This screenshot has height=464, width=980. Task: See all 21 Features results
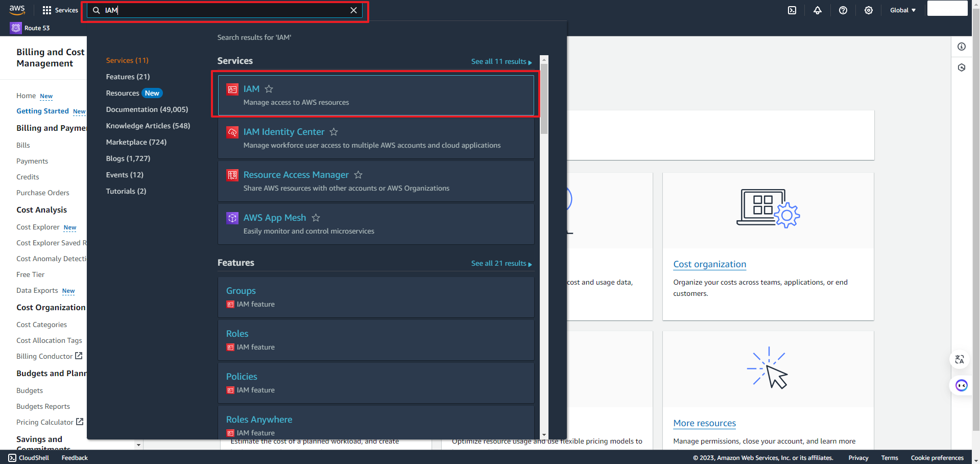click(501, 263)
